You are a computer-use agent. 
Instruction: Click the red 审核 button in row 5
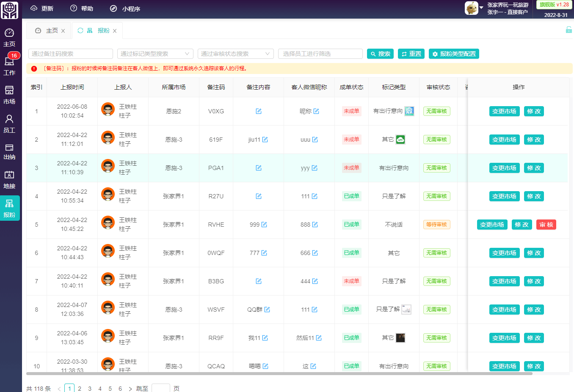tap(546, 225)
